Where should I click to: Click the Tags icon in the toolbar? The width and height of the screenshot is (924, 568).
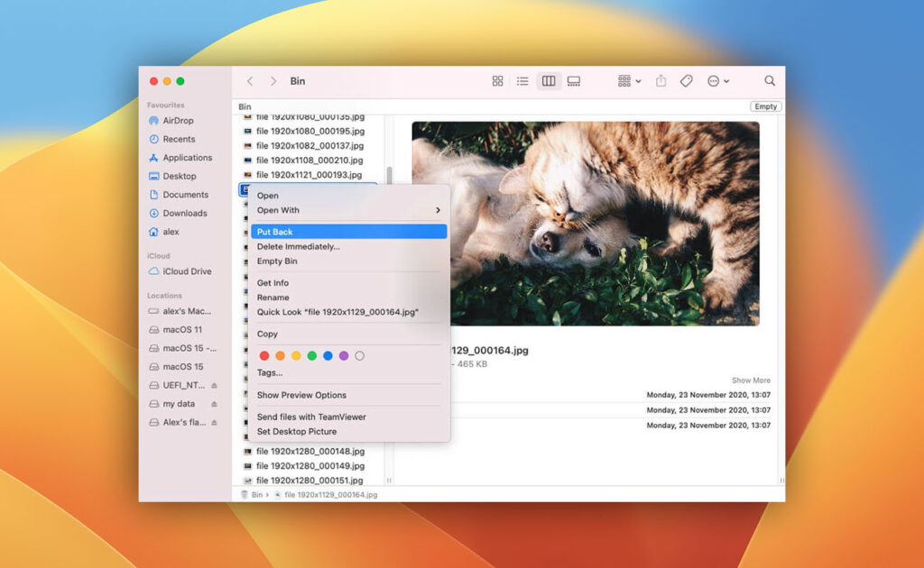click(x=686, y=80)
